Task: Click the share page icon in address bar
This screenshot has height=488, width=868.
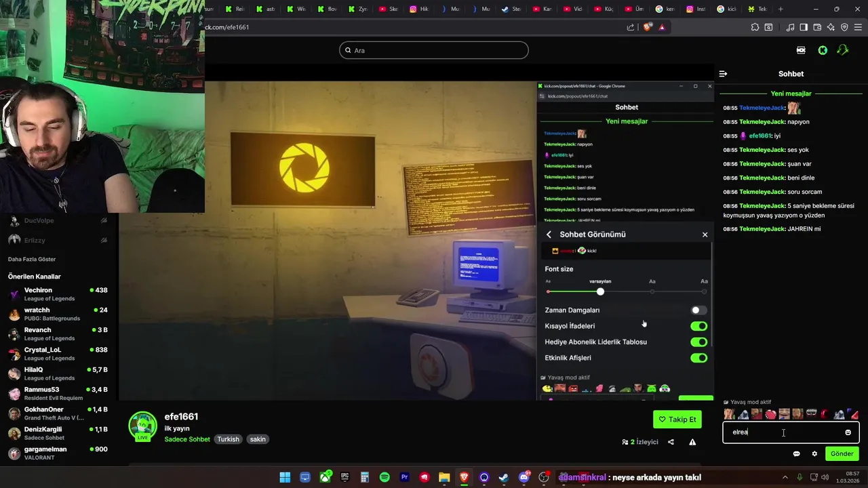Action: click(x=631, y=27)
